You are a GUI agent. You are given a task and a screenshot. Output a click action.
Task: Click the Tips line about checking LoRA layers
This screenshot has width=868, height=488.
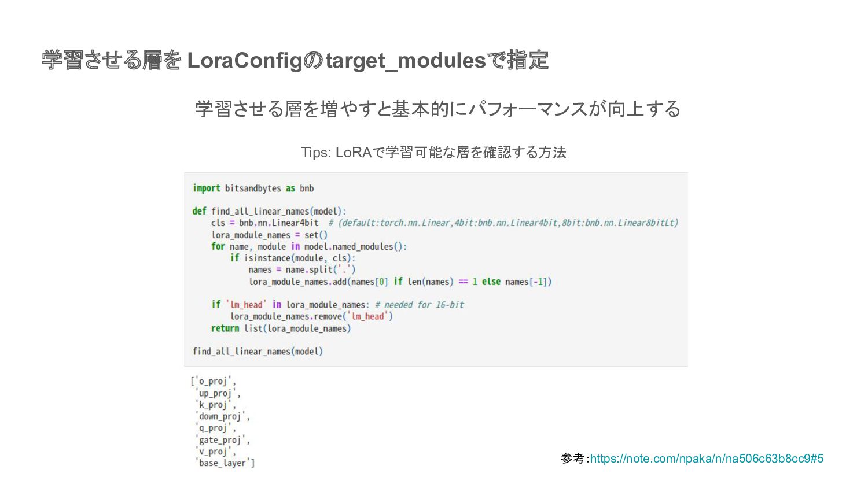click(x=433, y=152)
